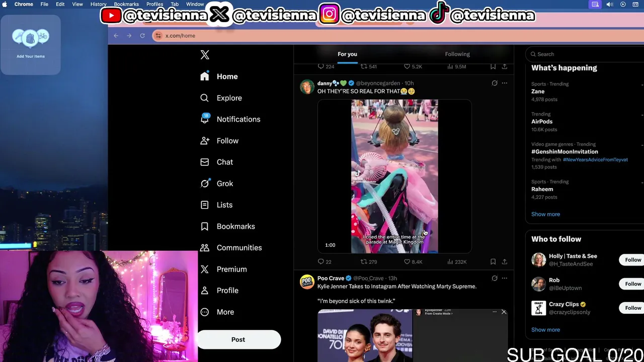Switch to the For you tab
Viewport: 644px width, 362px height.
point(347,54)
